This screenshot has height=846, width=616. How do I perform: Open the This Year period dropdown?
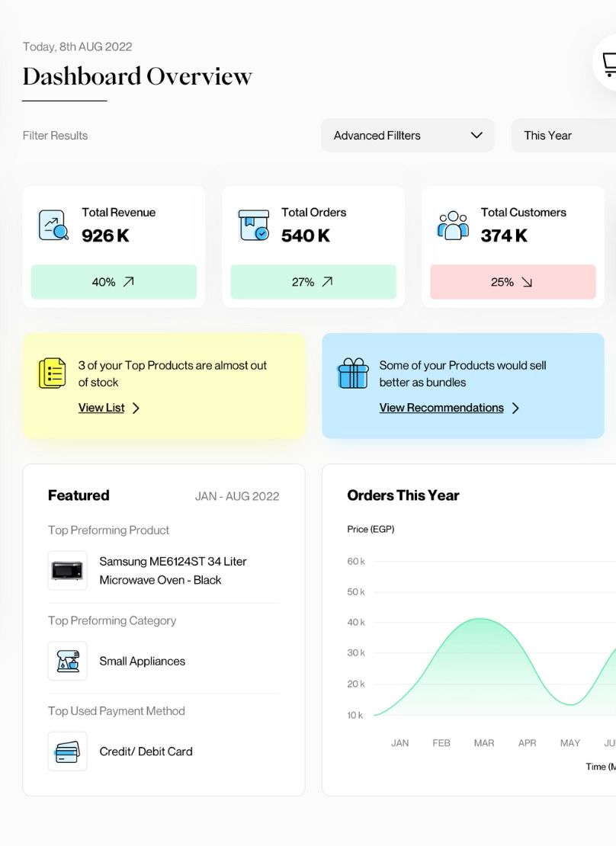click(563, 136)
